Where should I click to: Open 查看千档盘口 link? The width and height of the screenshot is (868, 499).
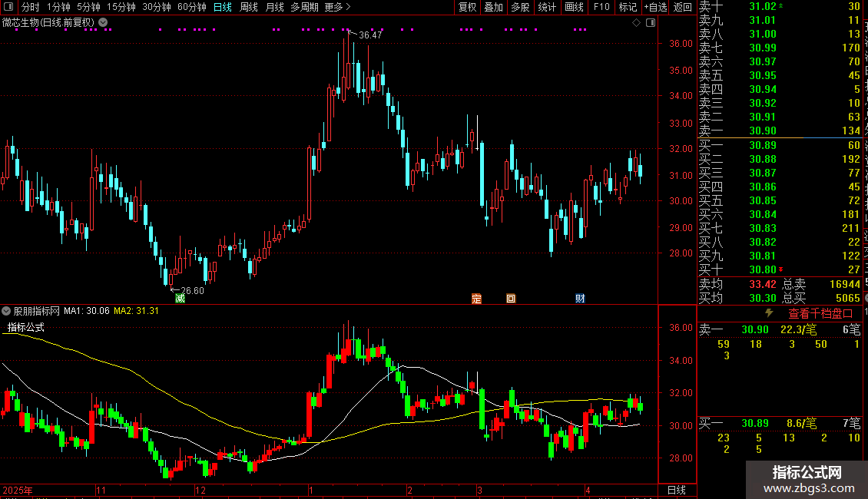point(820,313)
